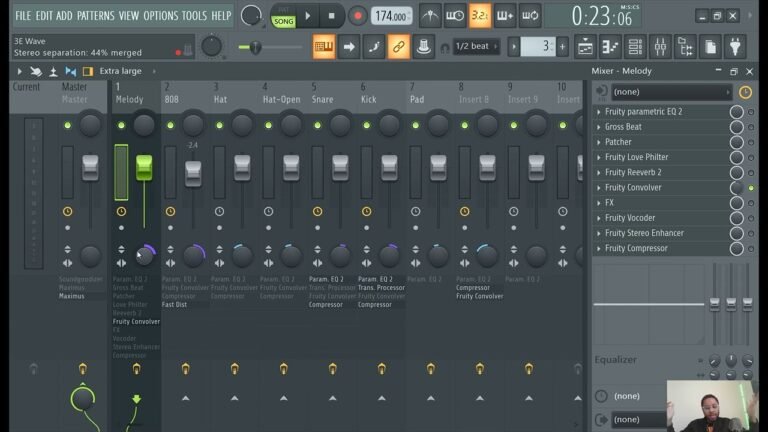Open the FILE menu
The image size is (768, 432).
(x=23, y=16)
